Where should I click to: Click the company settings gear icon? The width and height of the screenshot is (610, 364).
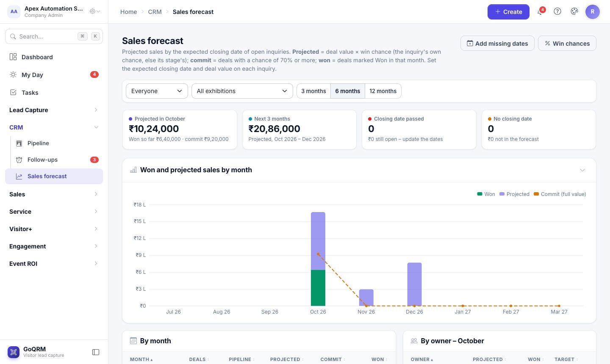93,11
